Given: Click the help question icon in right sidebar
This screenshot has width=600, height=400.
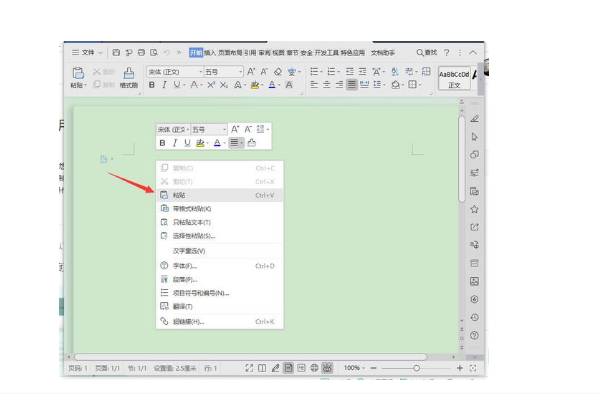Looking at the screenshot, I should pyautogui.click(x=474, y=336).
